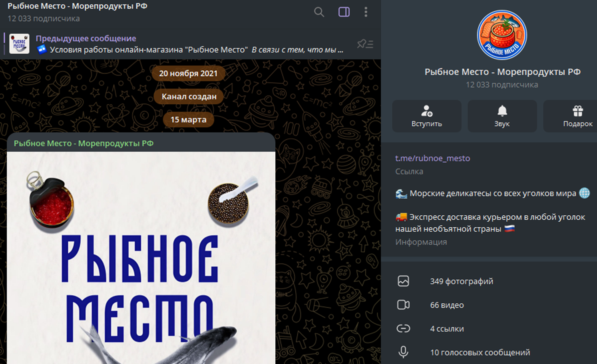Screen dimensions: 597x364
Task: Open search in the channel
Action: click(x=319, y=12)
